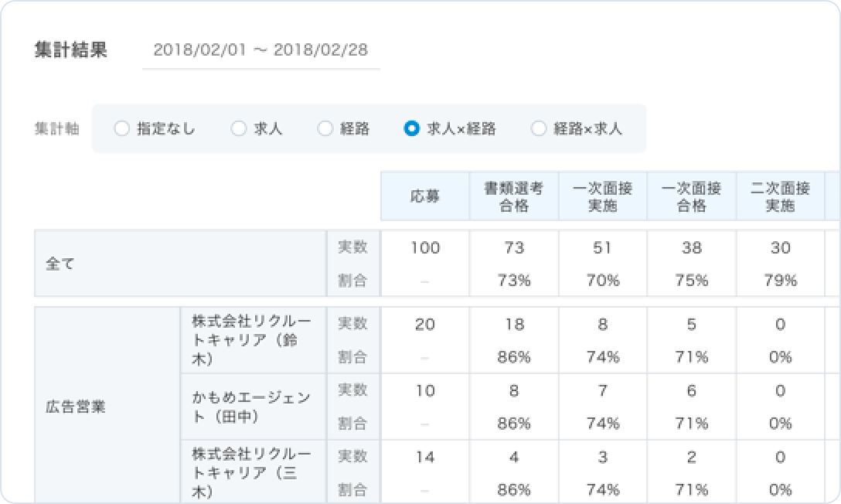The height and width of the screenshot is (504, 841).
Task: Click the 二次面接実施 column header
Action: pos(780,196)
